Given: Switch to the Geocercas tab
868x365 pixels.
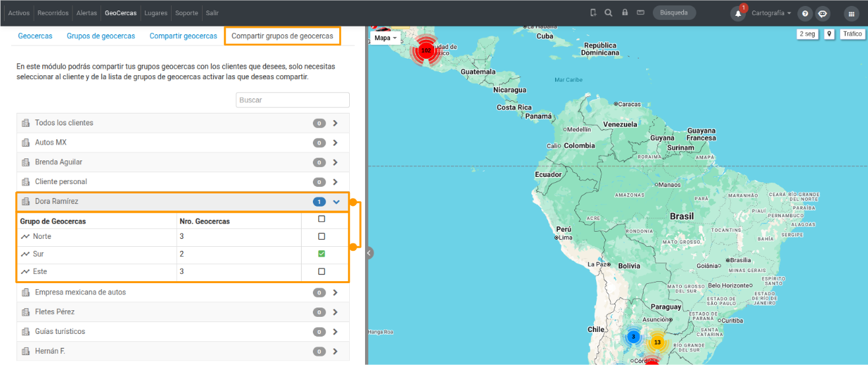Looking at the screenshot, I should pos(35,36).
